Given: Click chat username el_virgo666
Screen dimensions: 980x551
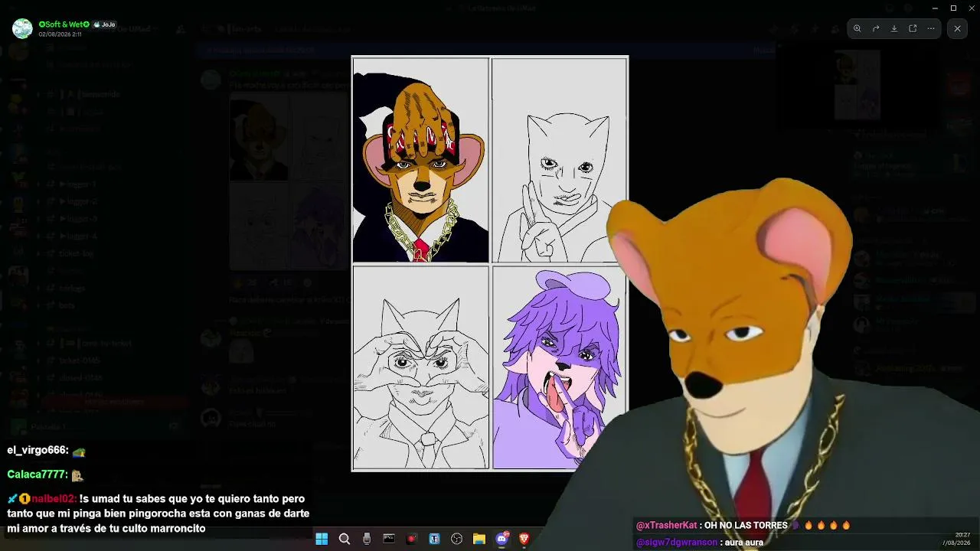Looking at the screenshot, I should pos(37,451).
